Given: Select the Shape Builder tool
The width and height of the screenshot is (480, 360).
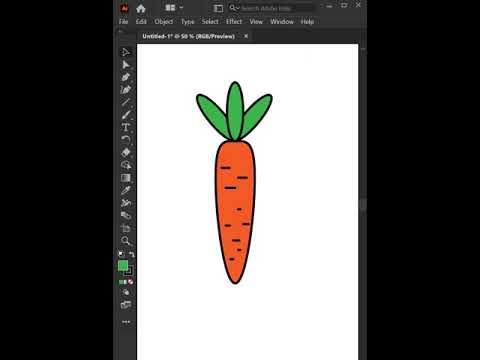Looking at the screenshot, I should pyautogui.click(x=126, y=165).
